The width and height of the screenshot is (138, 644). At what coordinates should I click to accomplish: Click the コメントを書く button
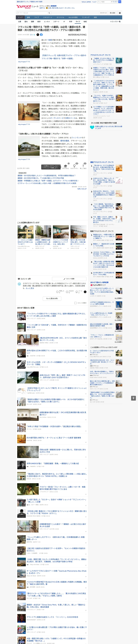pos(69,279)
